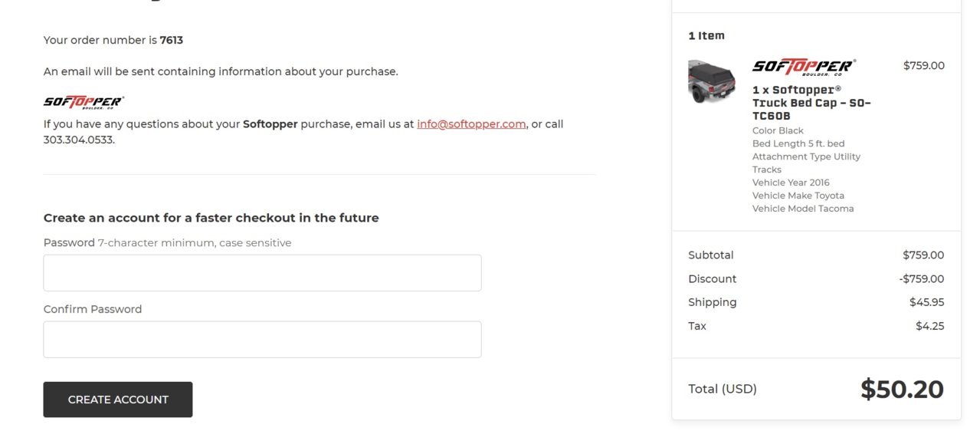Click the Vehicle Model Tacoma detail
The height and width of the screenshot is (431, 980).
click(x=803, y=209)
